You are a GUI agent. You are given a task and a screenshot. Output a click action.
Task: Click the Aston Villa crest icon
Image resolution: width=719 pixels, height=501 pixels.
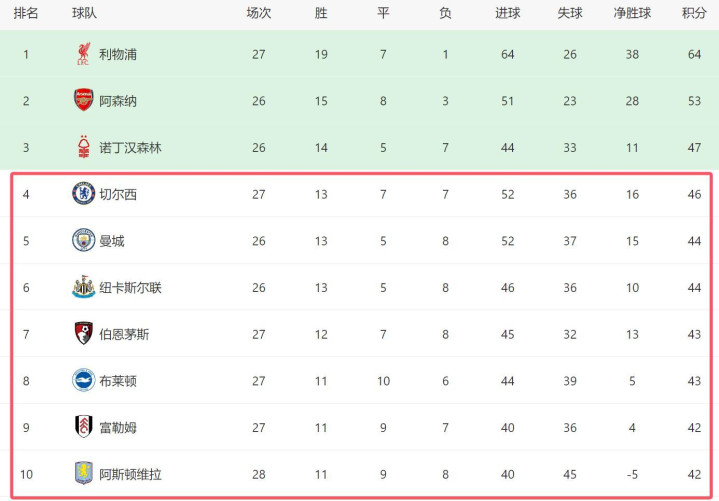coord(83,474)
